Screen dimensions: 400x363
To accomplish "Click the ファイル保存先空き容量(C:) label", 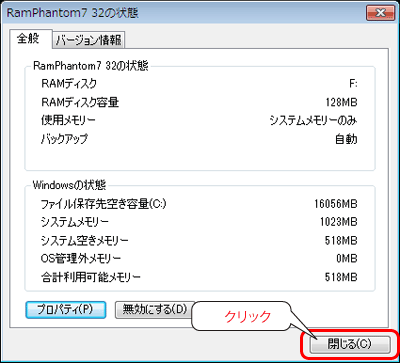I will click(103, 204).
